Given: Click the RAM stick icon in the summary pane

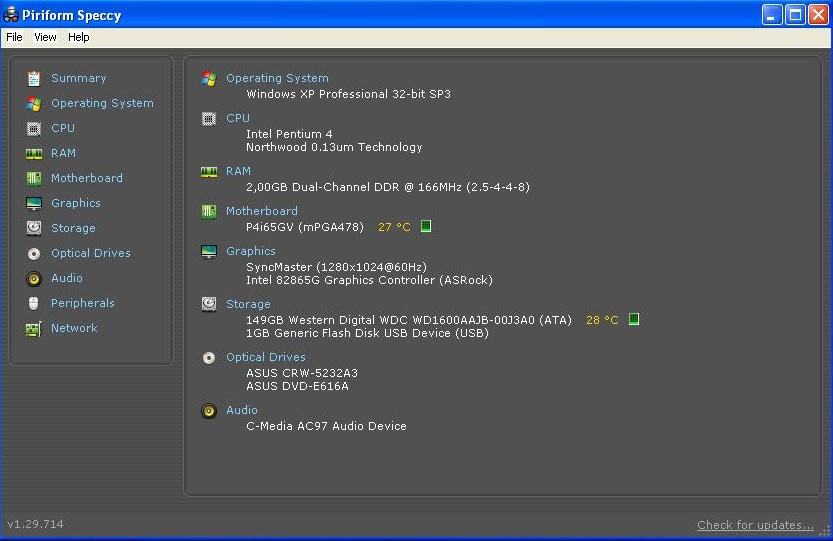Looking at the screenshot, I should pyautogui.click(x=209, y=172).
